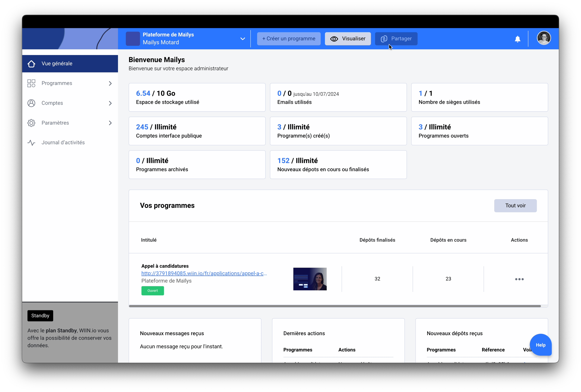Click the Paramètres gear icon
This screenshot has width=581, height=392.
click(31, 123)
